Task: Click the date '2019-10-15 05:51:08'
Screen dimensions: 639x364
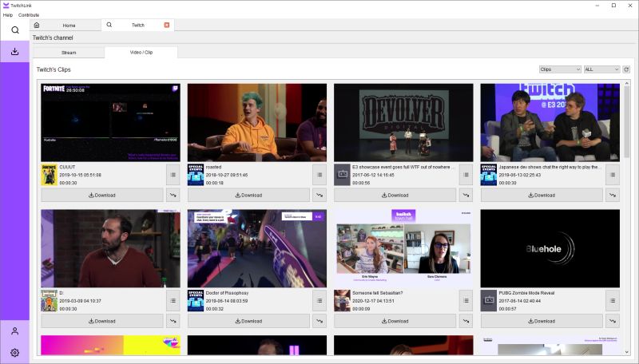Action: pyautogui.click(x=81, y=175)
